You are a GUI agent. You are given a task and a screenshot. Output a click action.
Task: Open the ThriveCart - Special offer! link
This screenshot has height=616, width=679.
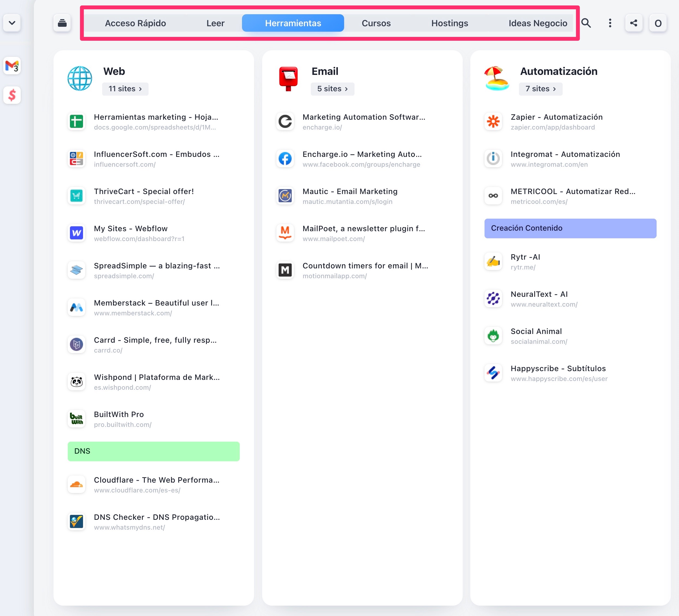(144, 191)
